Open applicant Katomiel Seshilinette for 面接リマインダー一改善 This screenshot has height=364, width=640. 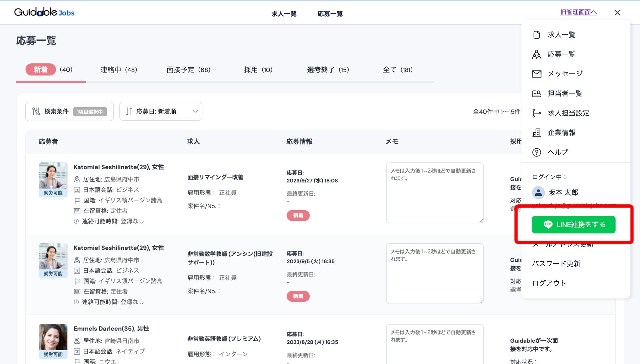tap(119, 167)
